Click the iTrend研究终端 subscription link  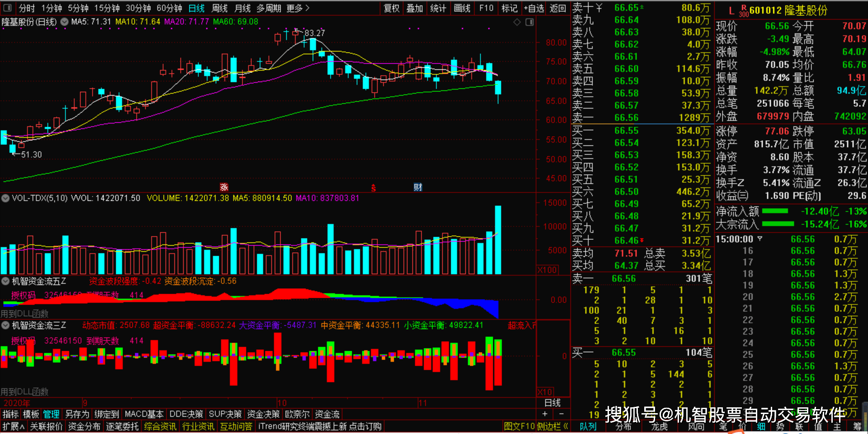[x=320, y=426]
